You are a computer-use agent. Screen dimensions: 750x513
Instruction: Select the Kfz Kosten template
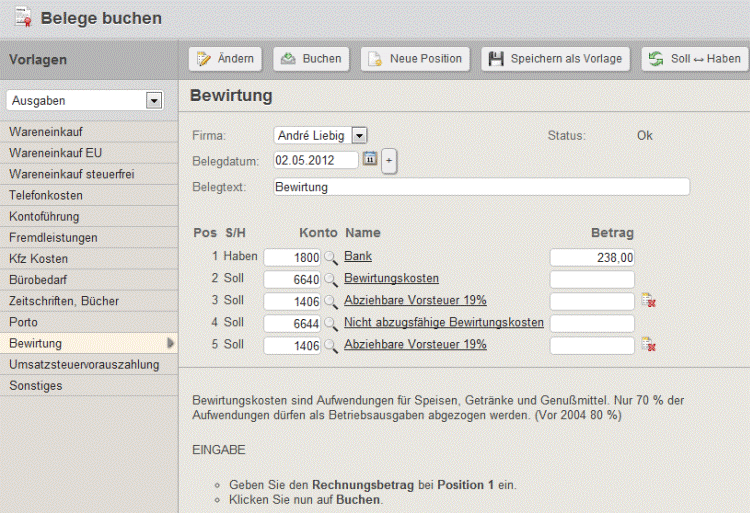89,259
